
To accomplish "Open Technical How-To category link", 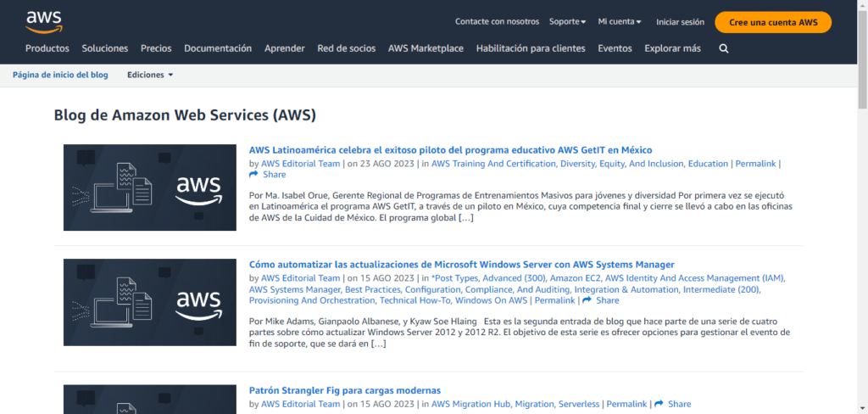I will pyautogui.click(x=415, y=300).
